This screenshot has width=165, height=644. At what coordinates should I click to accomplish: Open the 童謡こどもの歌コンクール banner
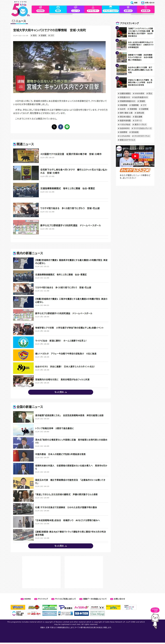(x=129, y=607)
